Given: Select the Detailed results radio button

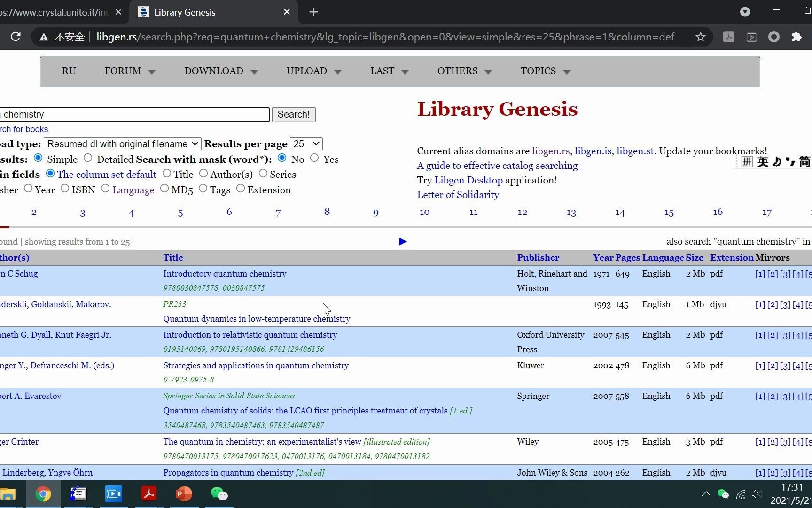Looking at the screenshot, I should point(88,158).
